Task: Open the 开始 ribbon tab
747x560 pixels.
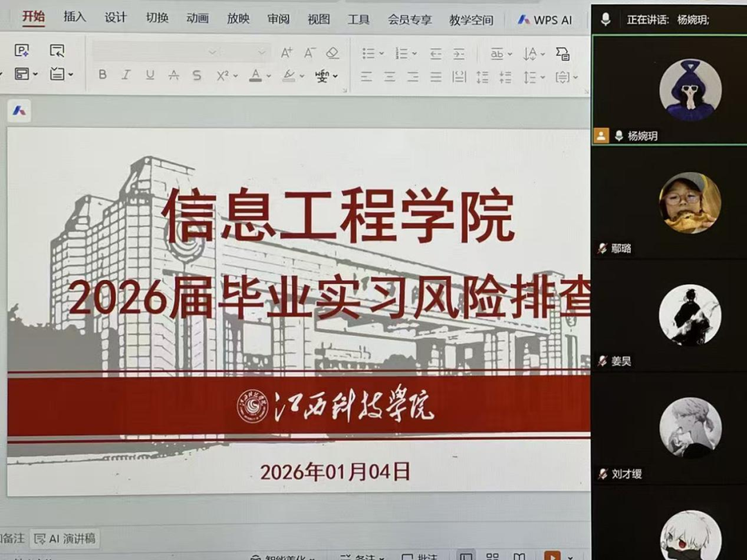Action: tap(33, 17)
